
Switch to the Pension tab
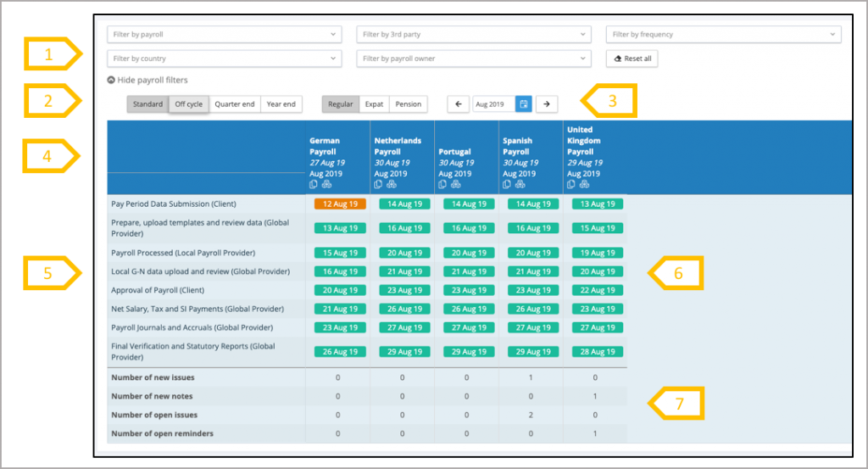click(x=408, y=104)
